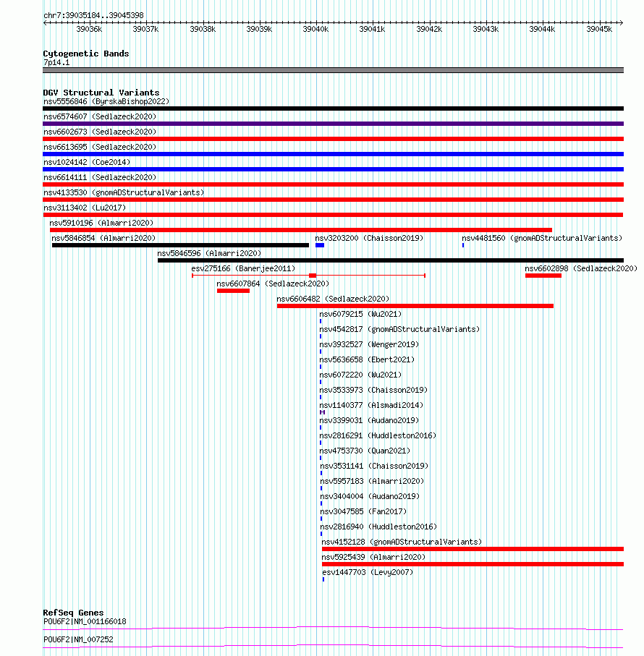Click nsv3047585 (Fan2017) label
The image size is (644, 656).
(x=363, y=512)
